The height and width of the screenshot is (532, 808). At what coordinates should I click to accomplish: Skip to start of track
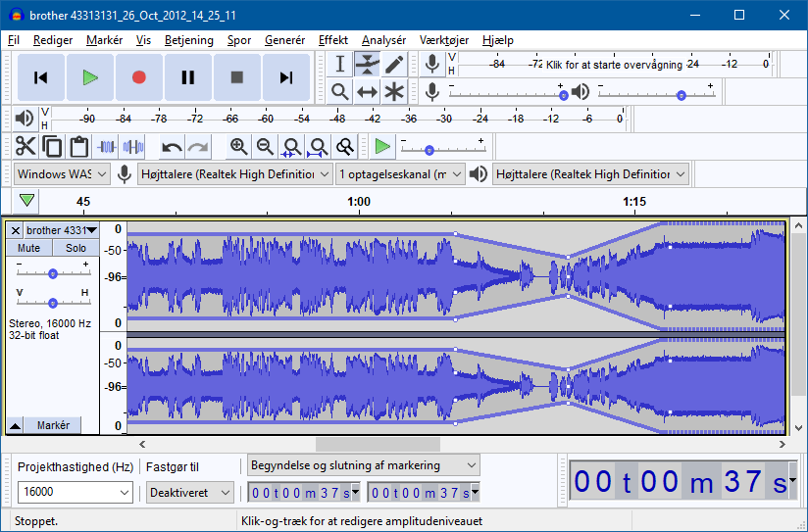tap(41, 77)
